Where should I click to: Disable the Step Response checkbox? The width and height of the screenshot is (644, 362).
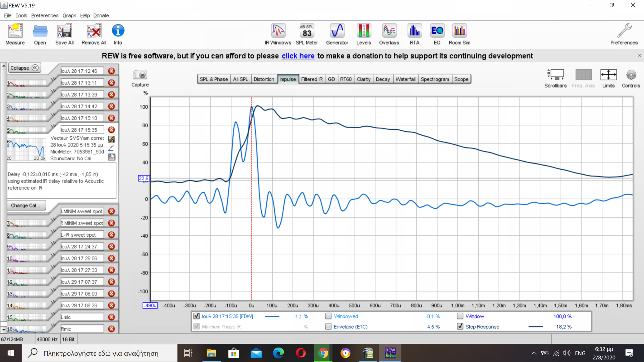tap(460, 326)
